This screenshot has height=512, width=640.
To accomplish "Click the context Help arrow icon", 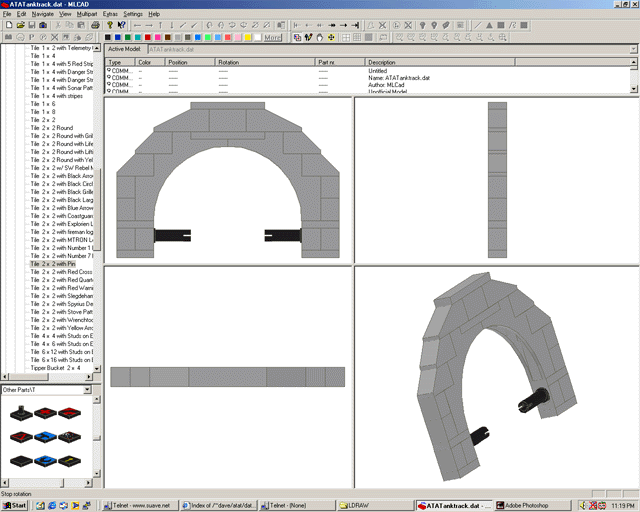I will pos(122,25).
